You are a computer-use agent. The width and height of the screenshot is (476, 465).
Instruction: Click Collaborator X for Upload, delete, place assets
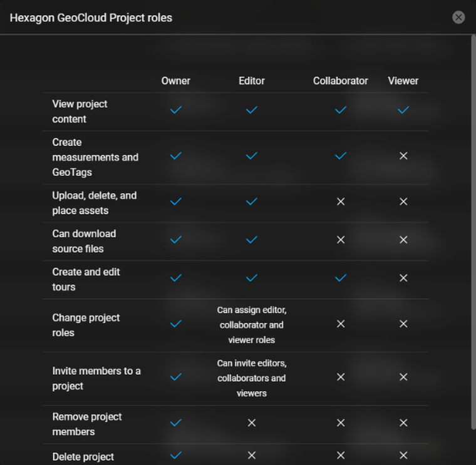[341, 202]
